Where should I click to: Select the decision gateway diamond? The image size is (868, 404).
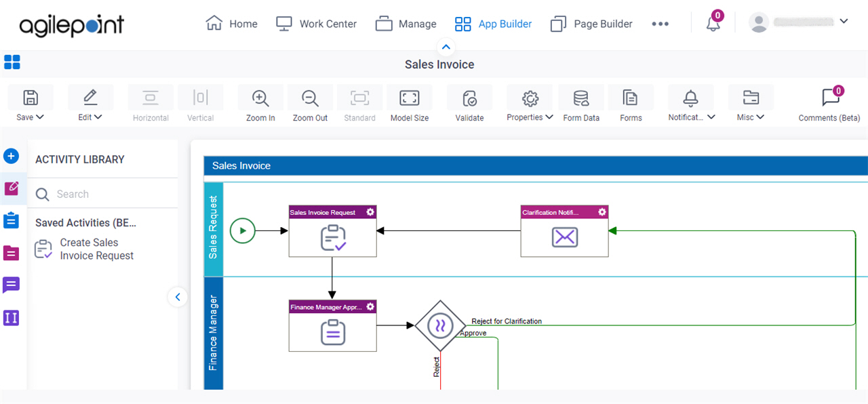click(x=440, y=326)
